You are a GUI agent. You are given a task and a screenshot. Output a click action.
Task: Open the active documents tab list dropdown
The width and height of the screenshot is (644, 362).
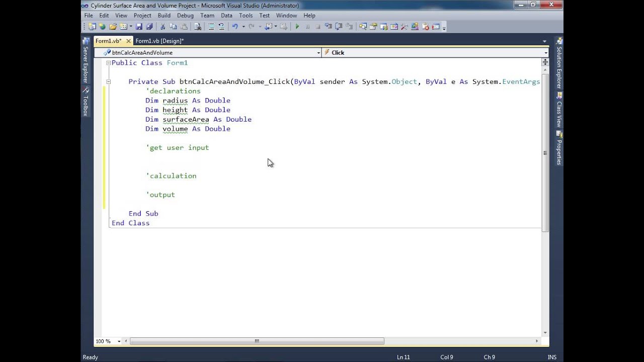click(544, 41)
